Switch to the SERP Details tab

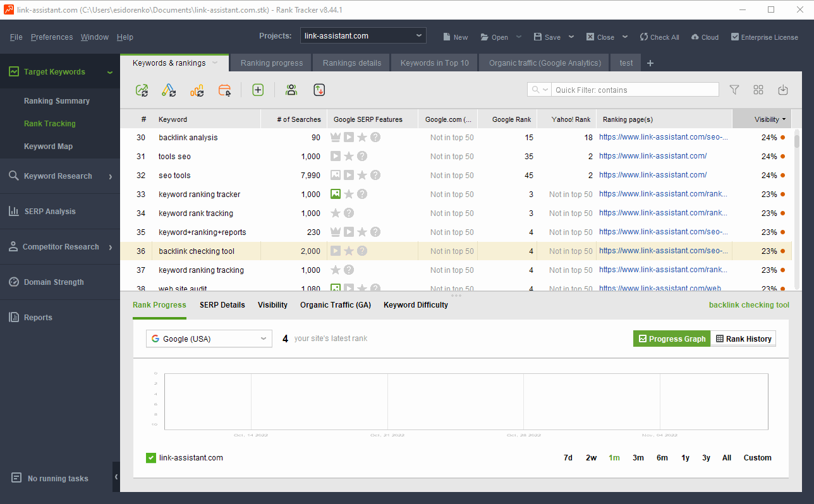tap(222, 305)
